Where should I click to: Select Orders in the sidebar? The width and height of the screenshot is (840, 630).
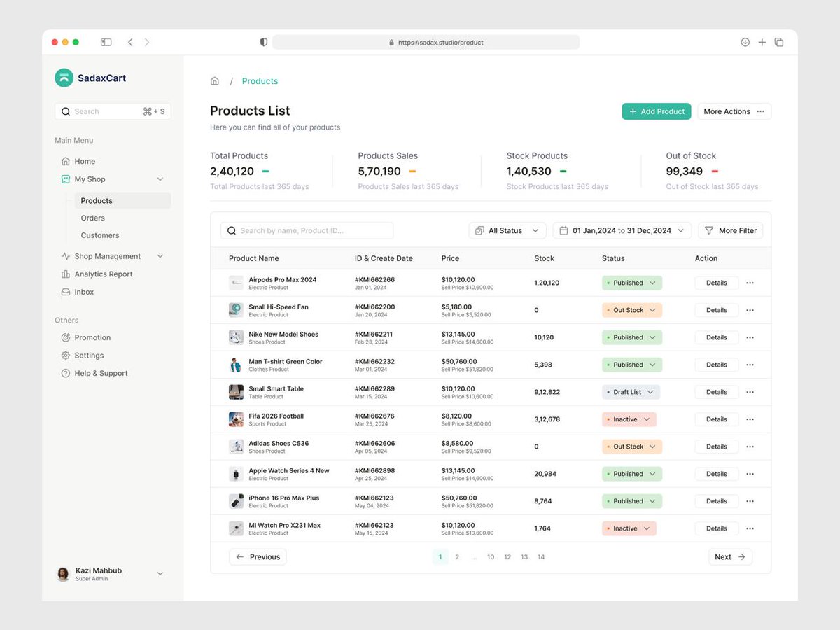tap(92, 218)
